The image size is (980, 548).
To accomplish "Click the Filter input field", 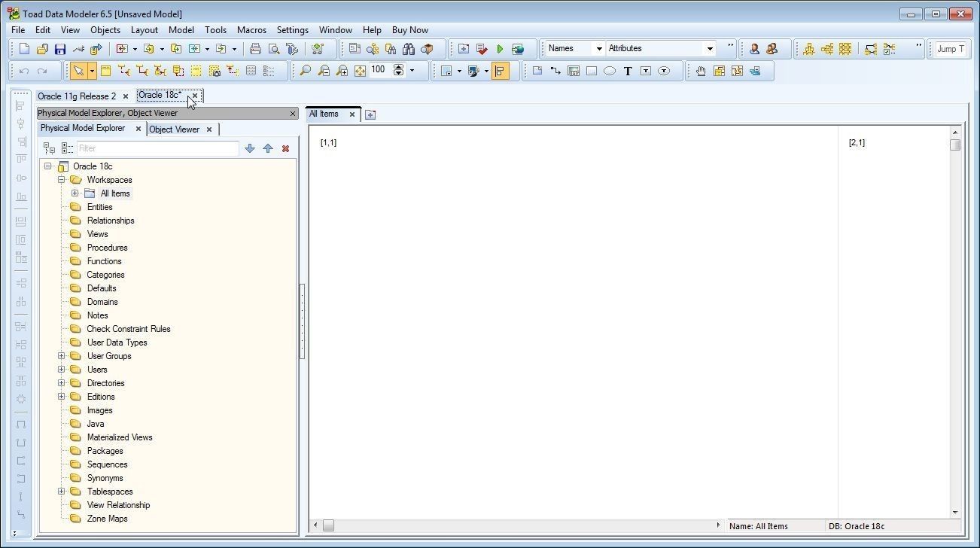I will [x=158, y=148].
